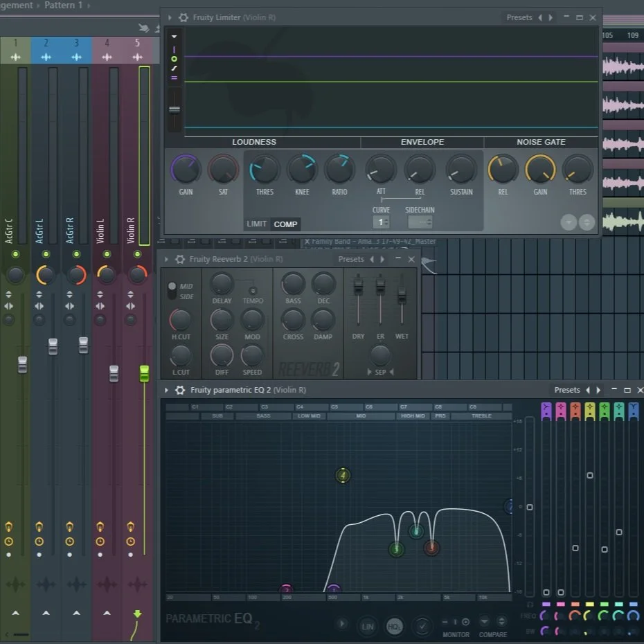Open the Fruity Reeverb 2 plugin menu arrow
The width and height of the screenshot is (644, 644).
[166, 259]
